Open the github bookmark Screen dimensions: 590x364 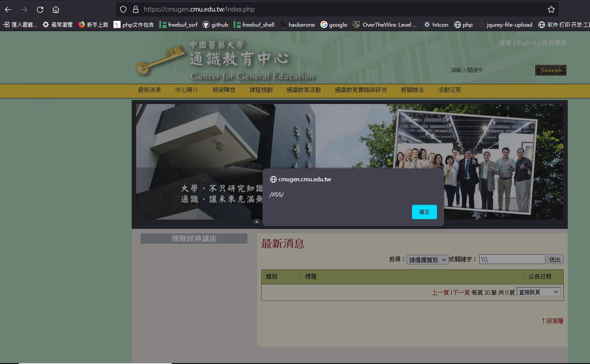click(215, 25)
